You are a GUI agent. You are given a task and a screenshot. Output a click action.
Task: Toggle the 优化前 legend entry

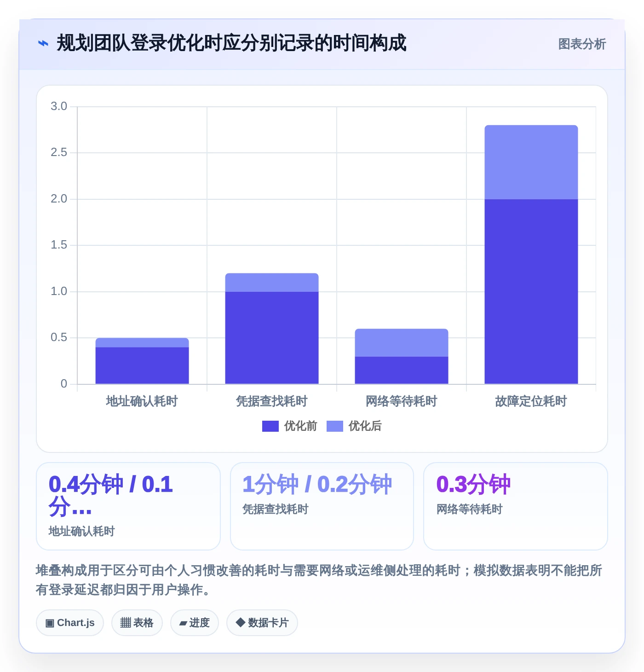pyautogui.click(x=290, y=426)
